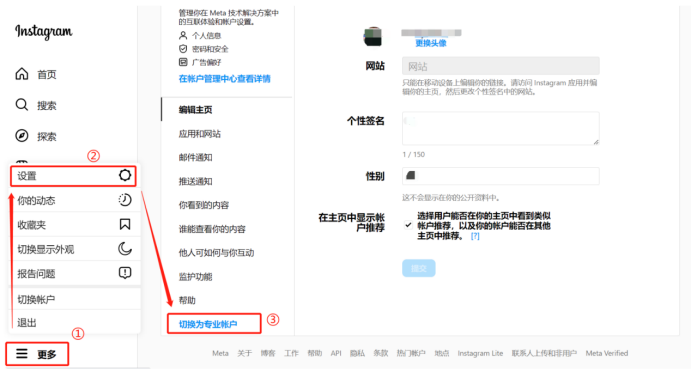This screenshot has width=692, height=373.
Task: Click the profile avatar picture
Action: click(372, 37)
